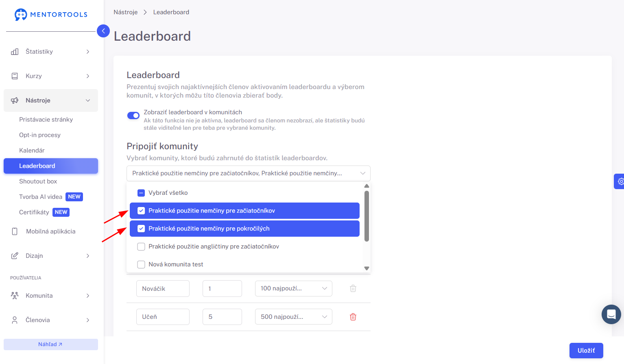Open Mobilná aplikácia from the sidebar
624x364 pixels.
click(51, 231)
